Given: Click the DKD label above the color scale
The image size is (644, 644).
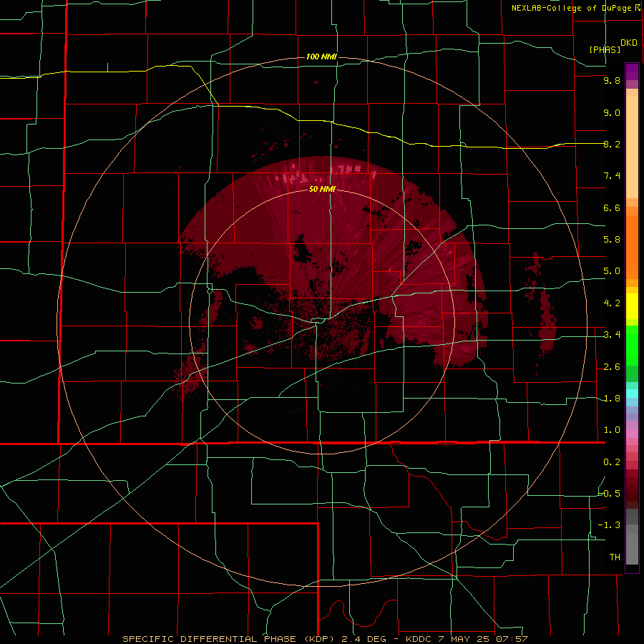Looking at the screenshot, I should (x=629, y=43).
